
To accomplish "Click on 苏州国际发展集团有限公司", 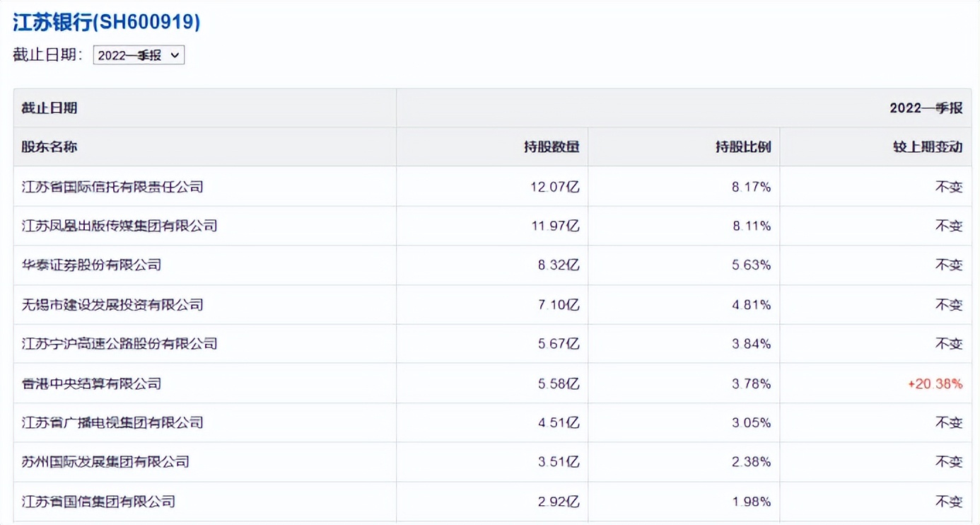I will click(x=105, y=462).
